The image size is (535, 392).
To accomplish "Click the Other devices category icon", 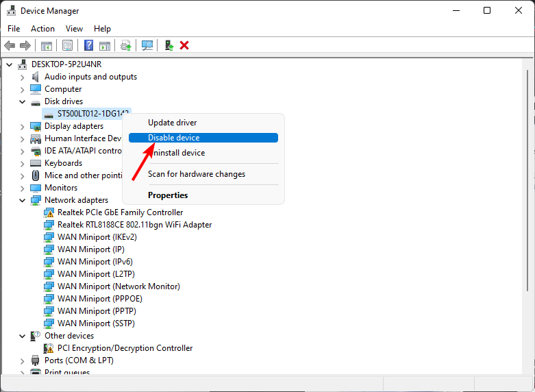I will pyautogui.click(x=36, y=336).
